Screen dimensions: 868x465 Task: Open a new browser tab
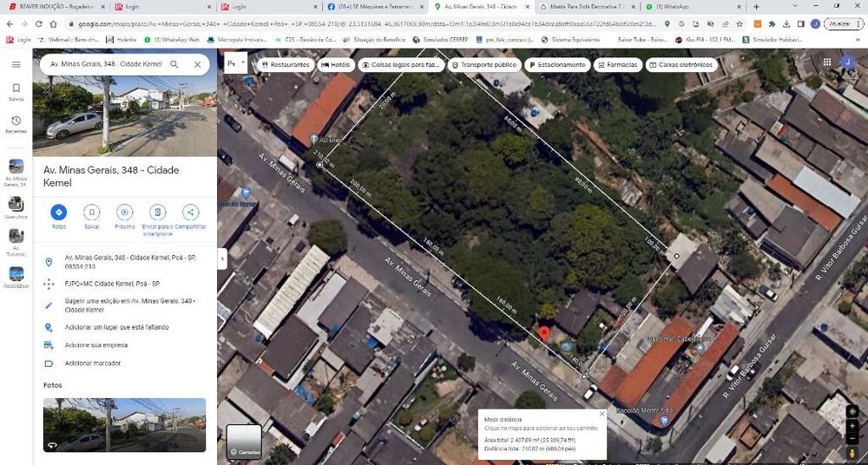click(756, 7)
